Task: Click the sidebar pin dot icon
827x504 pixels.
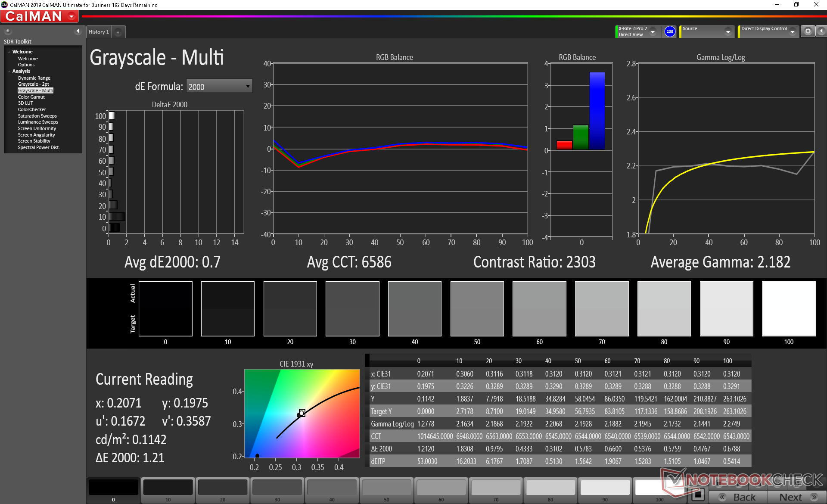Action: click(x=8, y=31)
